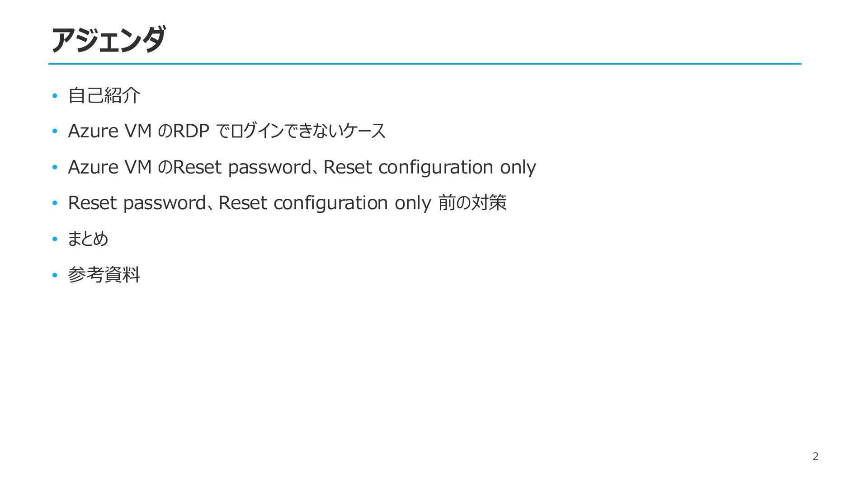The width and height of the screenshot is (868, 488).
Task: Click the bullet dot before the 前の対策 line
Action: pos(55,203)
